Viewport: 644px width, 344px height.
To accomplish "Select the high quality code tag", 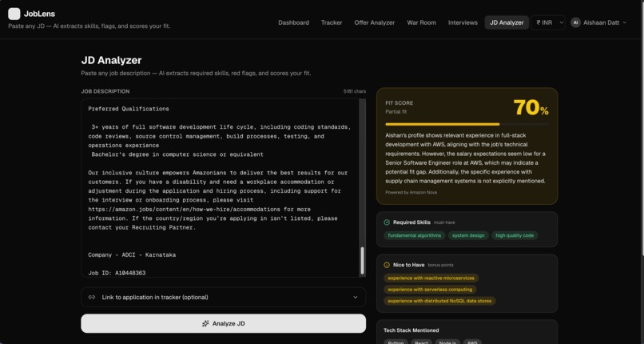I will point(515,235).
